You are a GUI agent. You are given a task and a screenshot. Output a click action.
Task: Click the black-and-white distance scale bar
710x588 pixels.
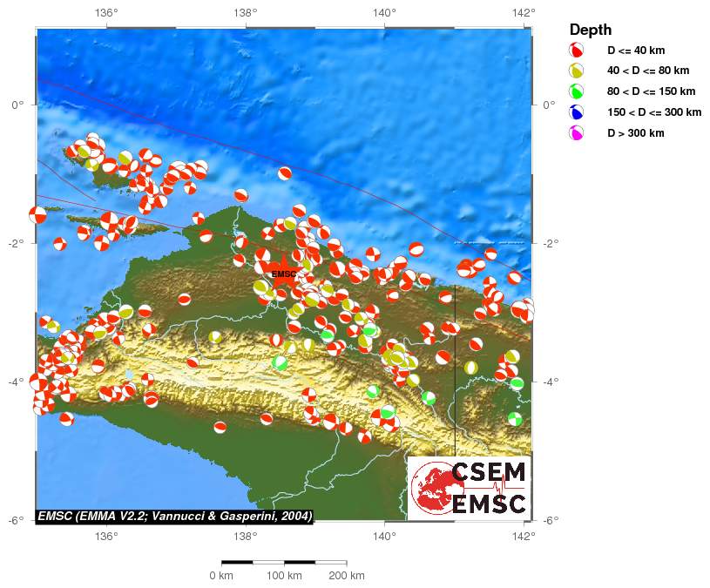(x=283, y=563)
